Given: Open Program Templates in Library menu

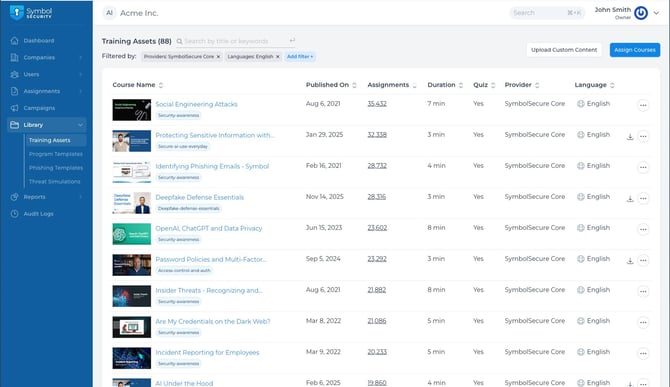Looking at the screenshot, I should click(56, 154).
